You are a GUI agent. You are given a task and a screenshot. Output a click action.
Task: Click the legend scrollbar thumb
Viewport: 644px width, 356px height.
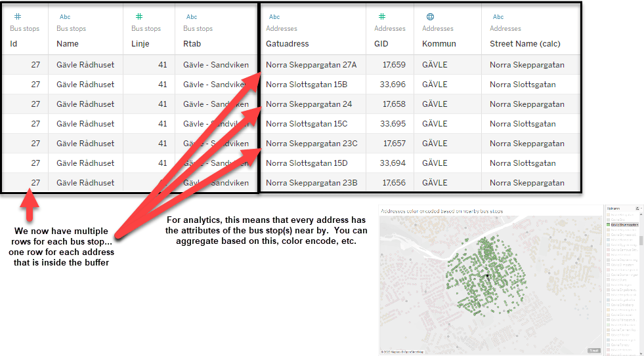pos(641,241)
